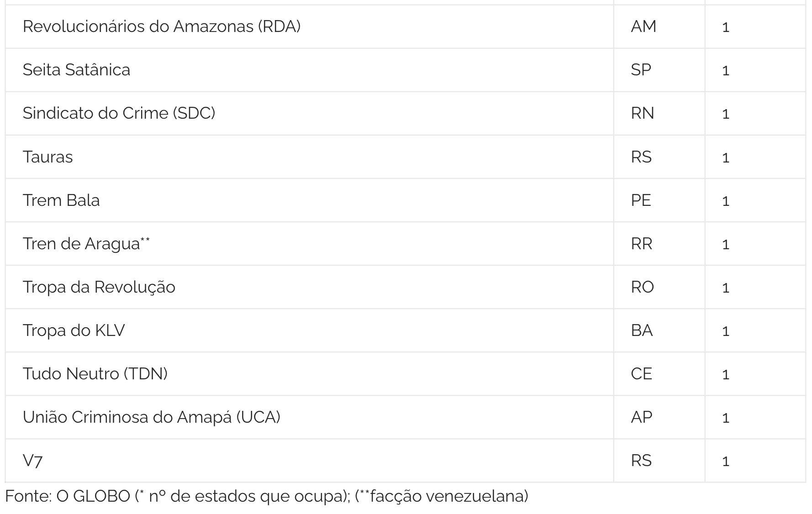812x514 pixels.
Task: Click the CE state abbreviation
Action: coord(641,374)
